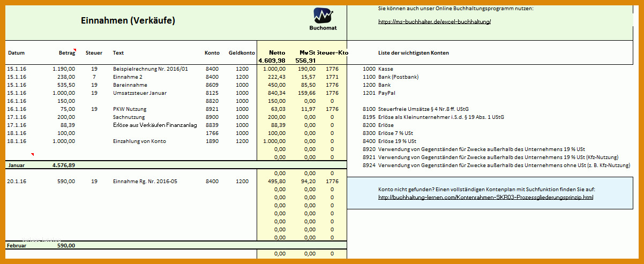Screen dimensions: 644x264
Task: Click the 8400 Erlöse 19 % USt entry
Action: pos(389,141)
